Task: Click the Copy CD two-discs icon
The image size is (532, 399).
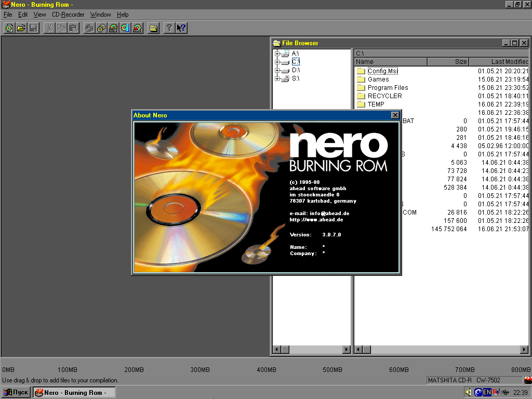Action: click(101, 28)
